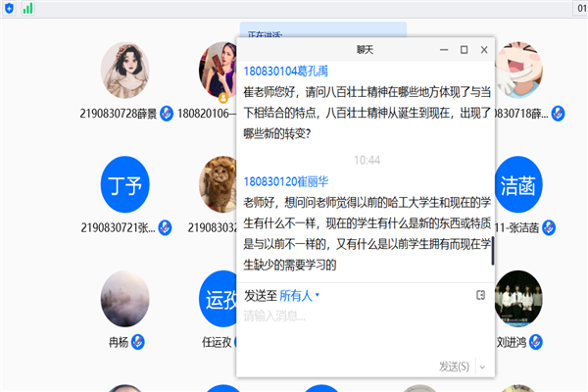Close the 聊天 chat window

tap(484, 50)
